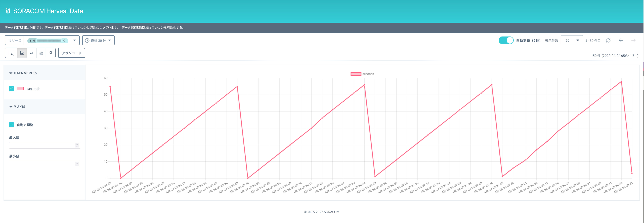Open the リソース resource dropdown arrow
The image size is (644, 223).
(x=75, y=40)
